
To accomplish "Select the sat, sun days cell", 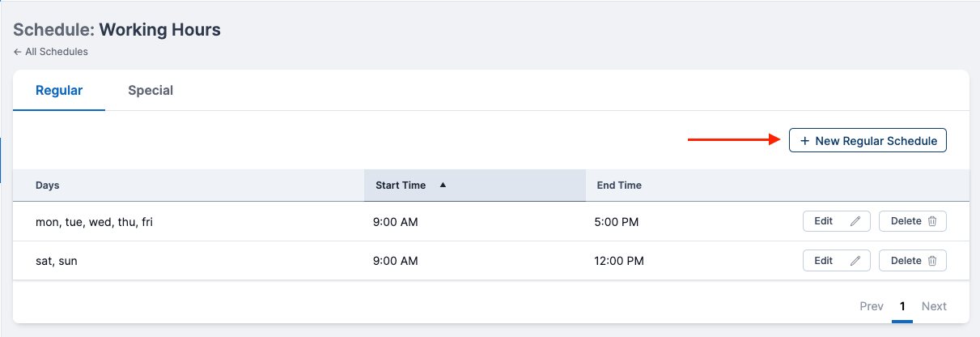I will (x=57, y=261).
